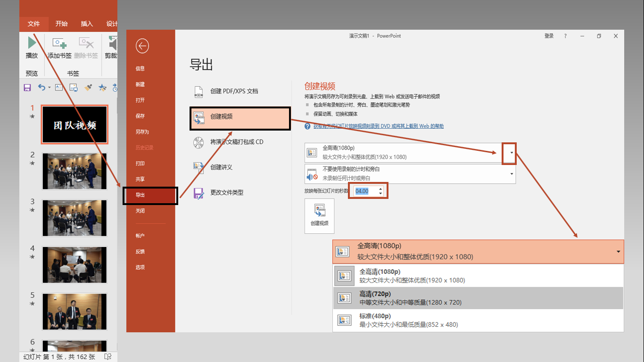Choose Create PDF/XPS Document export option text
The width and height of the screenshot is (644, 362).
(234, 91)
